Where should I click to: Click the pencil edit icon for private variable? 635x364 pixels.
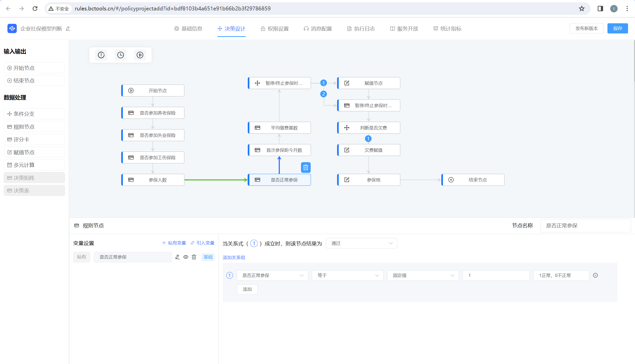click(177, 257)
